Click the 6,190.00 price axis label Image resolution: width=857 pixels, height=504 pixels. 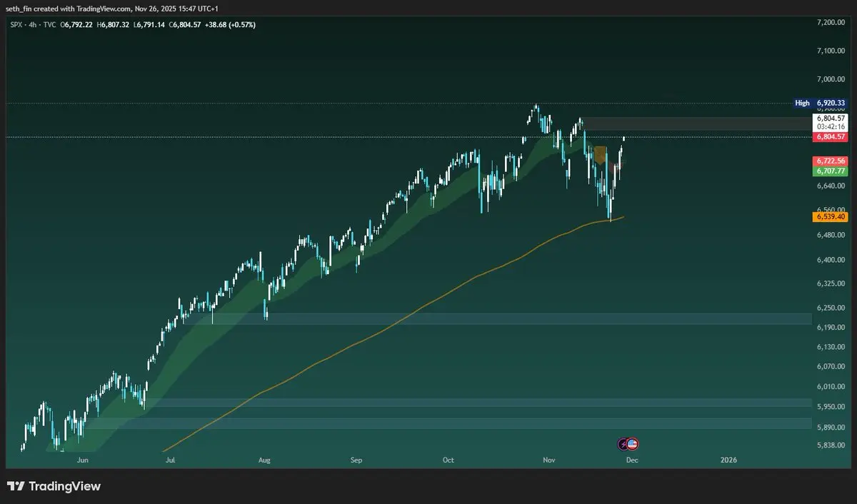click(831, 327)
